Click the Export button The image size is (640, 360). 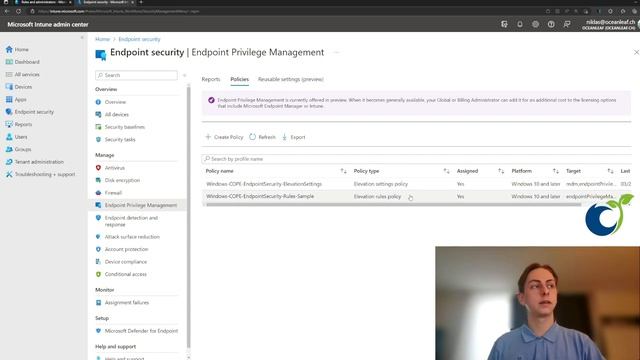click(x=293, y=137)
